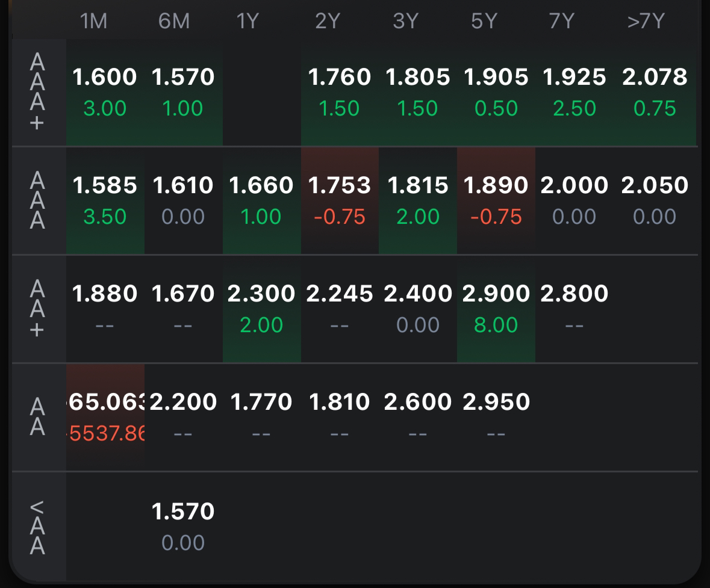
Task: Click AA+ 1Y cell with 2.300
Action: 261,309
